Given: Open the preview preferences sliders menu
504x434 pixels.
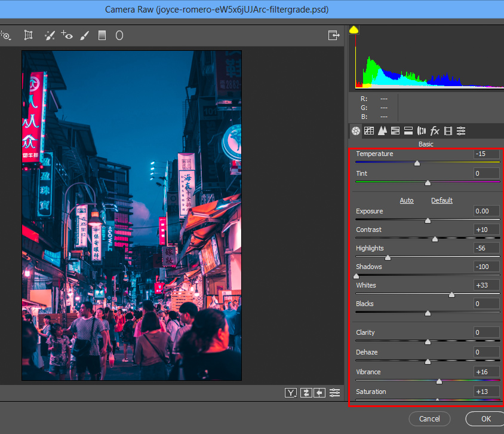Looking at the screenshot, I should pos(334,393).
